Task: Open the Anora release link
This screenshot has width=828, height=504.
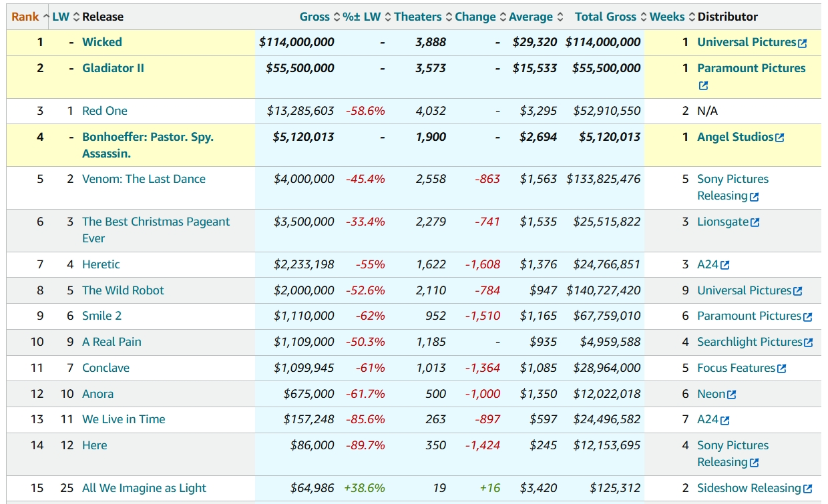Action: pos(97,394)
